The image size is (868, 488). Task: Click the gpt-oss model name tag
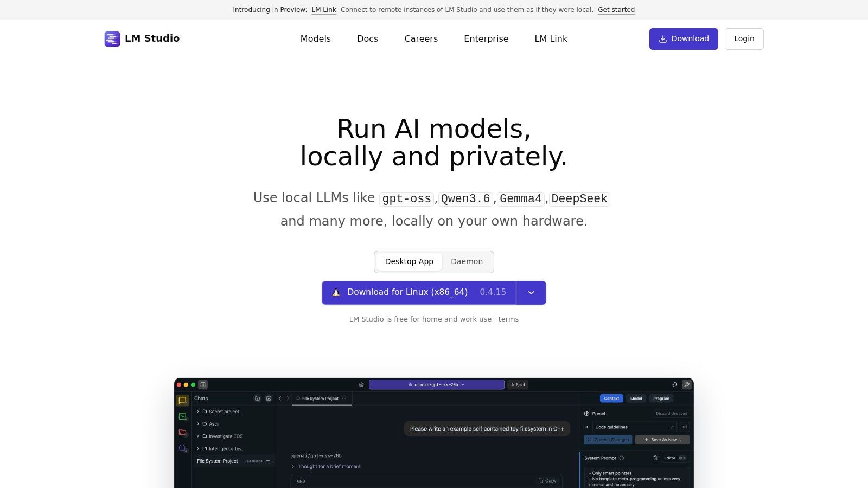407,199
